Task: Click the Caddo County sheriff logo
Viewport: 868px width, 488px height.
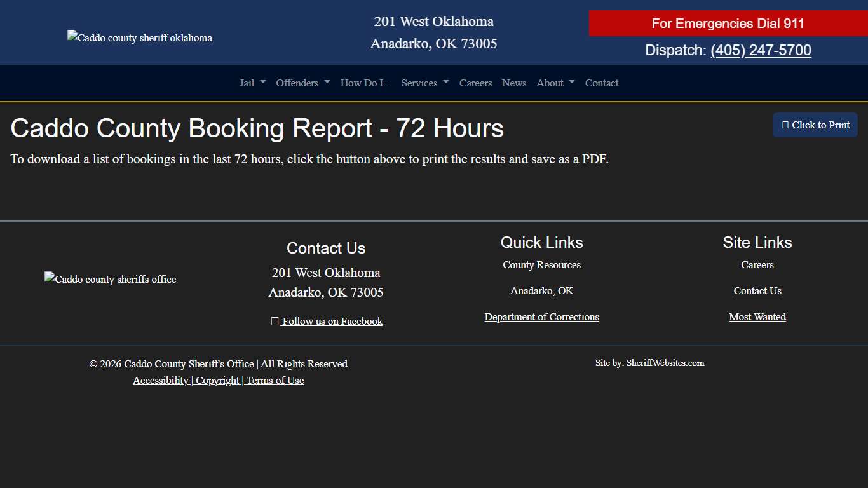Action: tap(139, 37)
